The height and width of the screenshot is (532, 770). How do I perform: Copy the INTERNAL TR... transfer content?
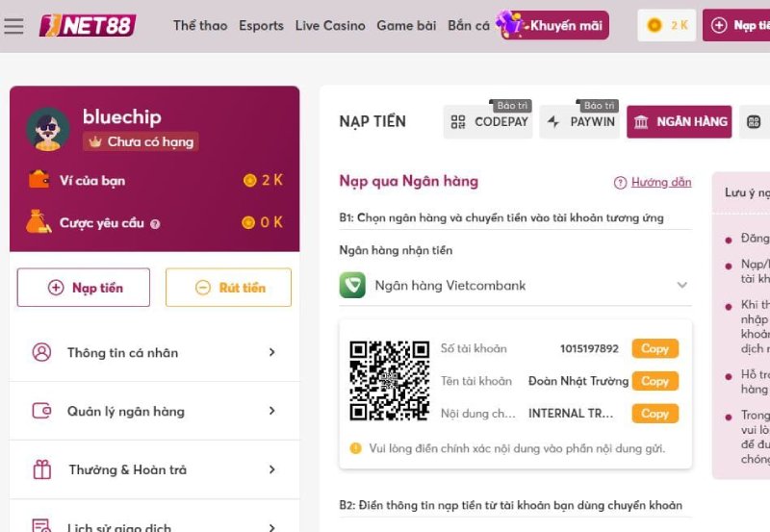pyautogui.click(x=655, y=414)
